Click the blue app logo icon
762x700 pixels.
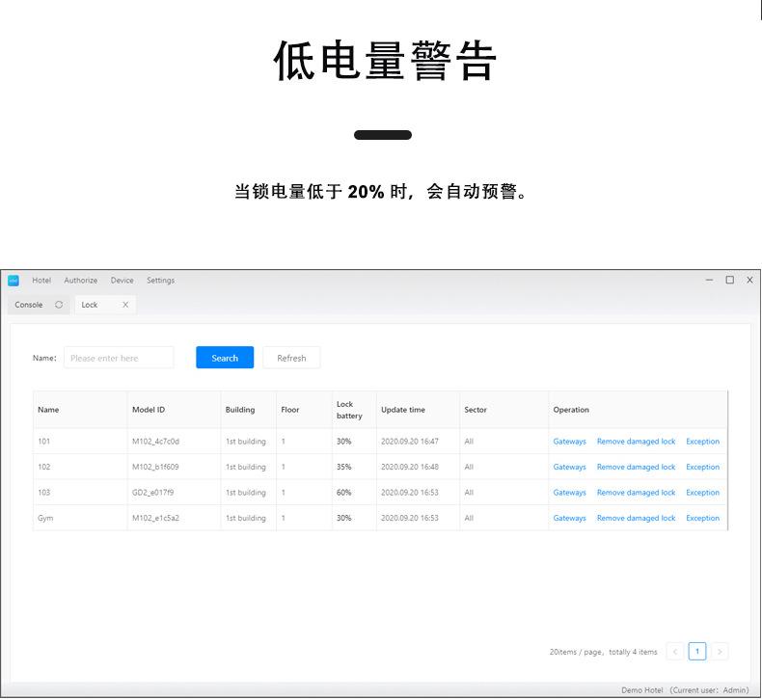14,281
